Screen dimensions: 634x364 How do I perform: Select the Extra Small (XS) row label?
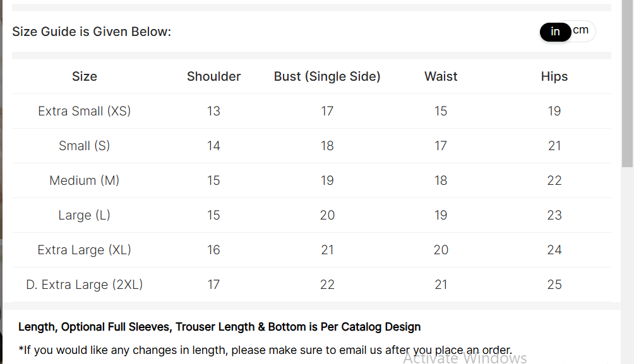coord(85,111)
